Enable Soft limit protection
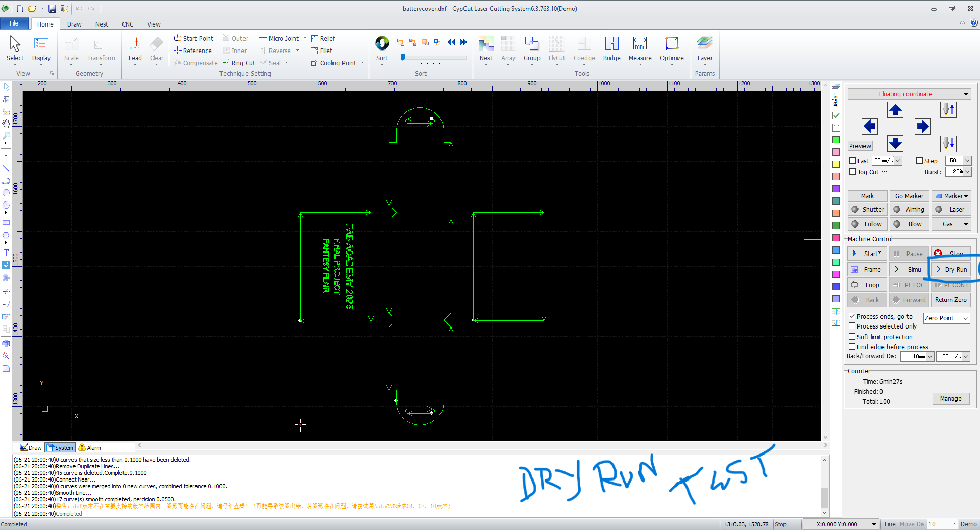The image size is (980, 530). (x=852, y=337)
